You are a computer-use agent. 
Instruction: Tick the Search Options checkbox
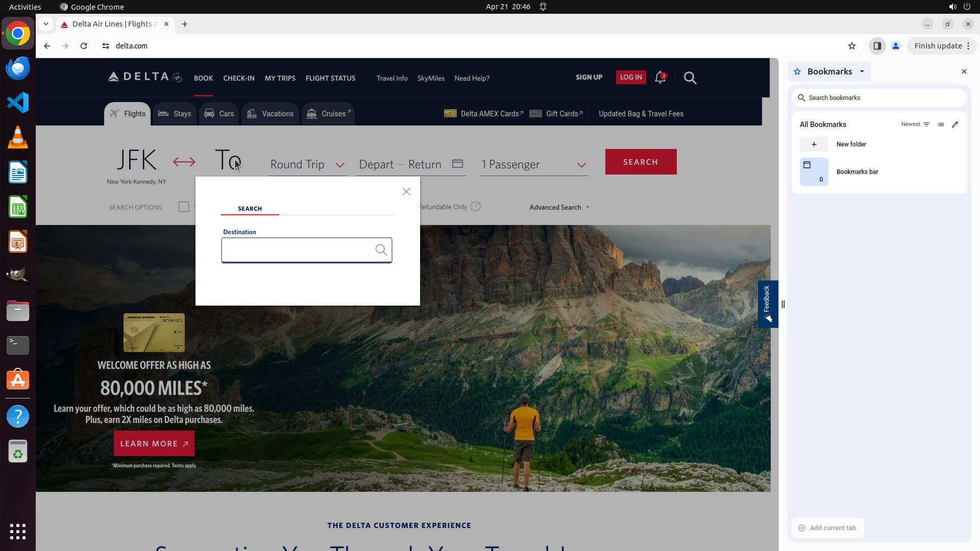tap(184, 207)
